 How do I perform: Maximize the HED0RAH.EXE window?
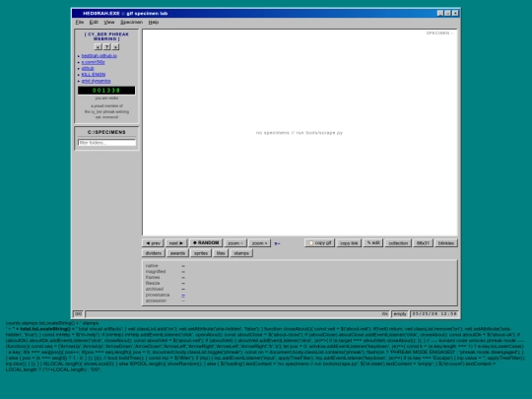447,13
